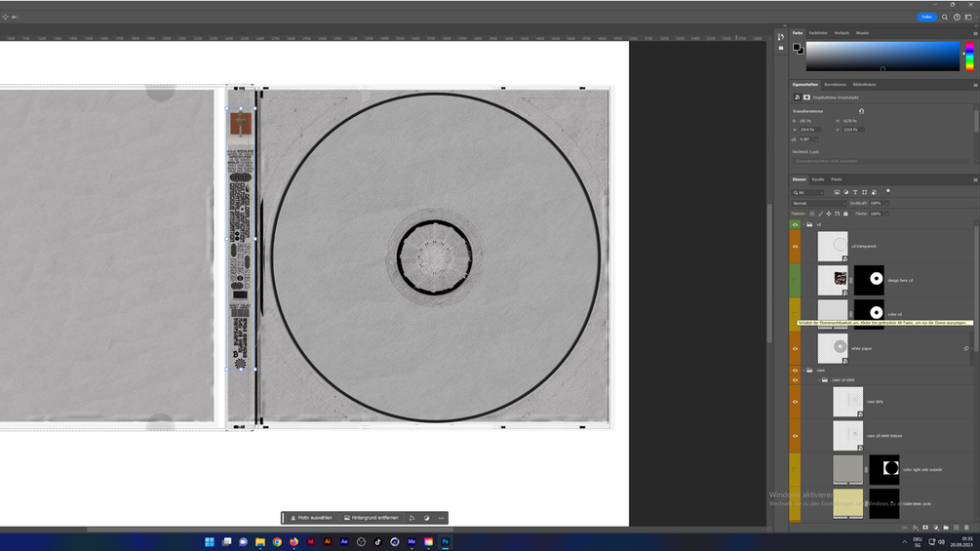Screen dimensions: 980x551
Task: Switch to the Verläufe tab
Action: pos(842,33)
